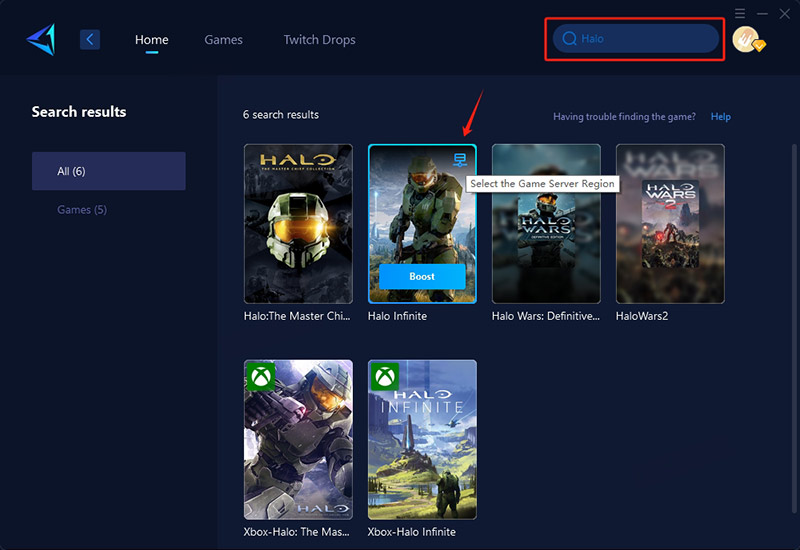Click 'Having trouble finding the game?' text

click(624, 116)
